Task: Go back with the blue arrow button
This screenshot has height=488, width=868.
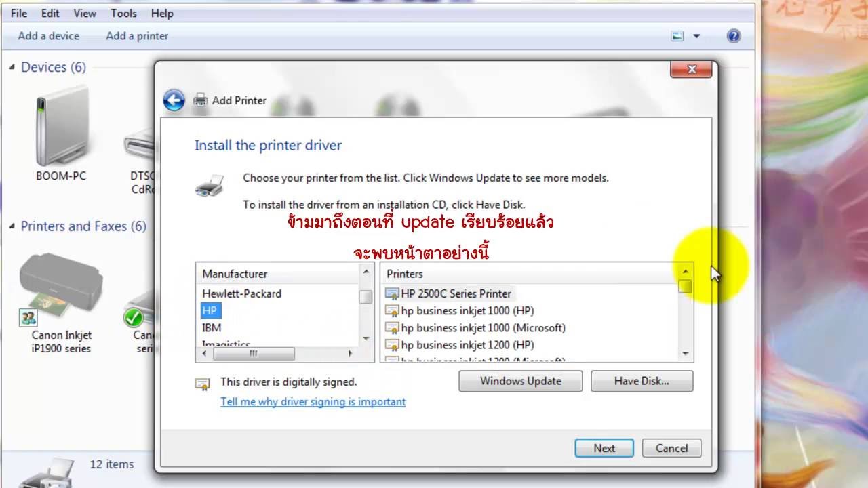Action: [x=174, y=100]
